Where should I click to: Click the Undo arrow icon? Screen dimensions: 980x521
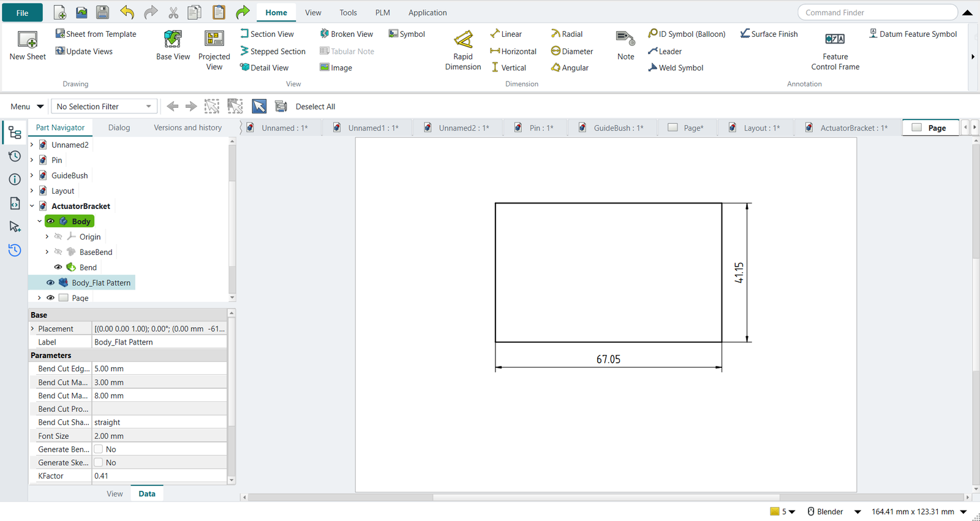click(127, 12)
